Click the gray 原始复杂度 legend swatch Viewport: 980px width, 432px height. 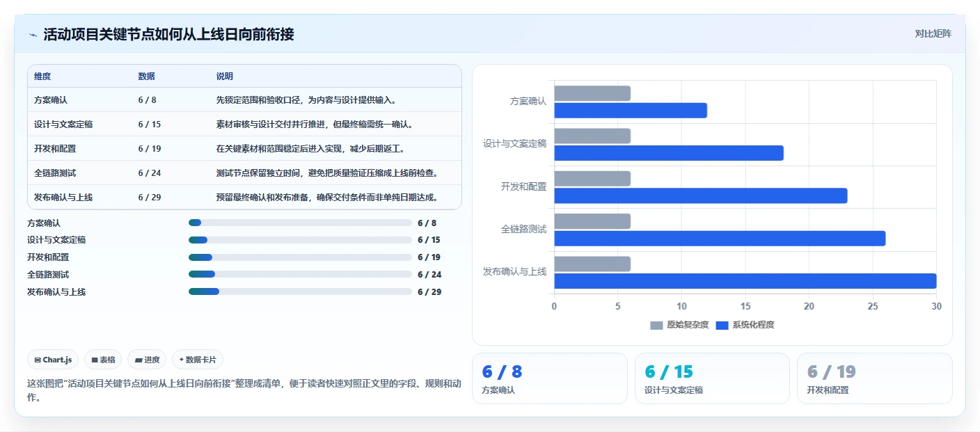(656, 326)
